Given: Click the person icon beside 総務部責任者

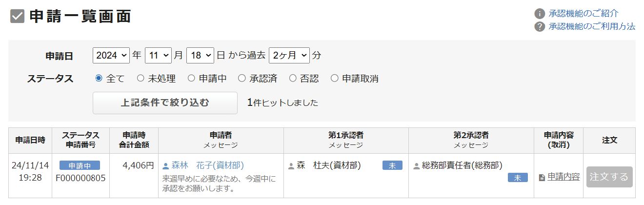Looking at the screenshot, I should pos(416,166).
